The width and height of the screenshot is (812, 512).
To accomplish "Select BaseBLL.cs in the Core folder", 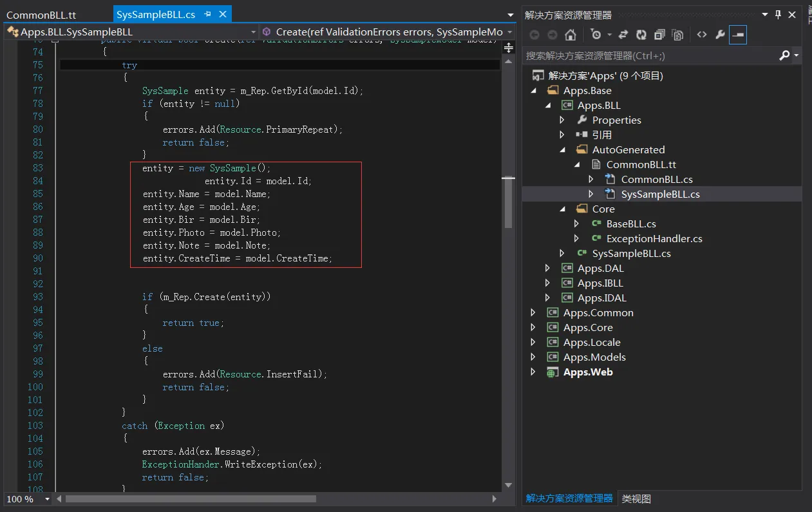I will pos(631,223).
